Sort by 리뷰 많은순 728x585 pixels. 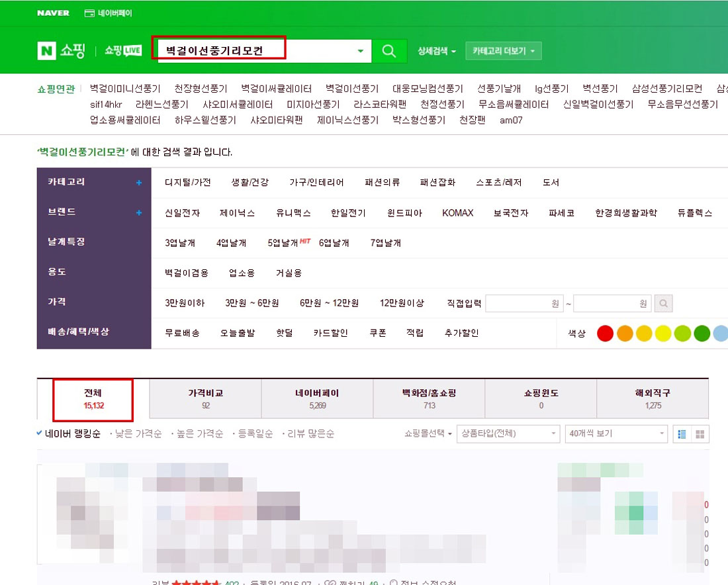(x=310, y=433)
